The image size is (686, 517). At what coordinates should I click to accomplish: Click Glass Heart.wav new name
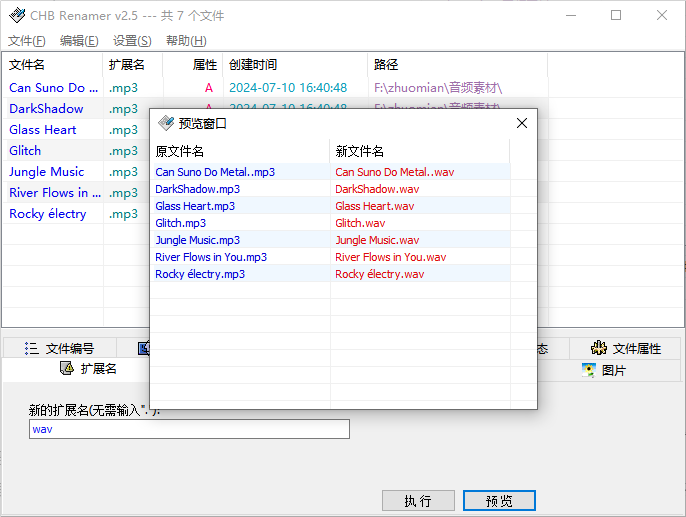(x=374, y=206)
